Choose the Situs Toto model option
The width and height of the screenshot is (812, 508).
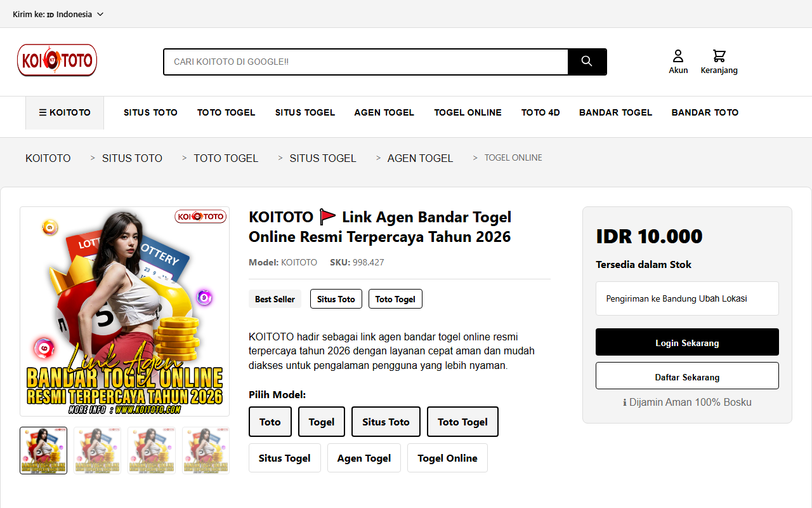386,422
